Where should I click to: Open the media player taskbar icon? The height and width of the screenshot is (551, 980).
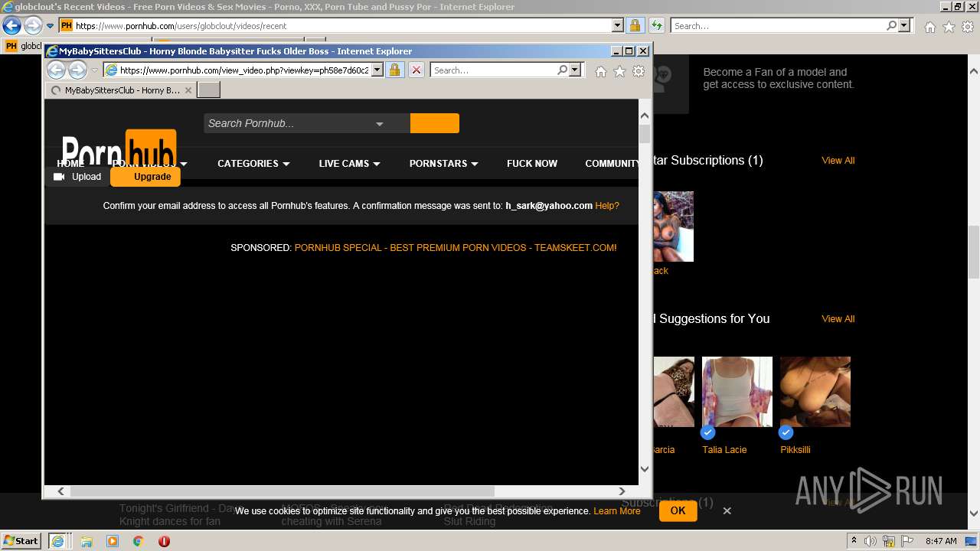coord(113,541)
